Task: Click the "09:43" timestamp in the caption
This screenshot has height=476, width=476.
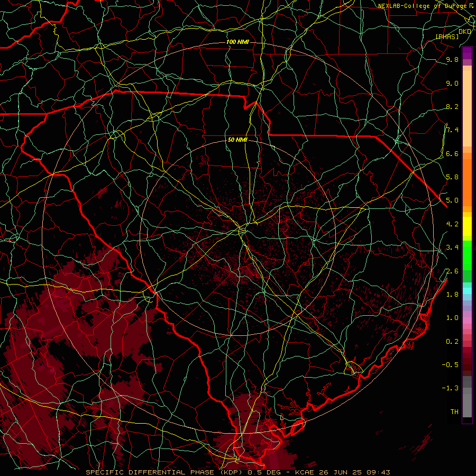Action: point(378,472)
